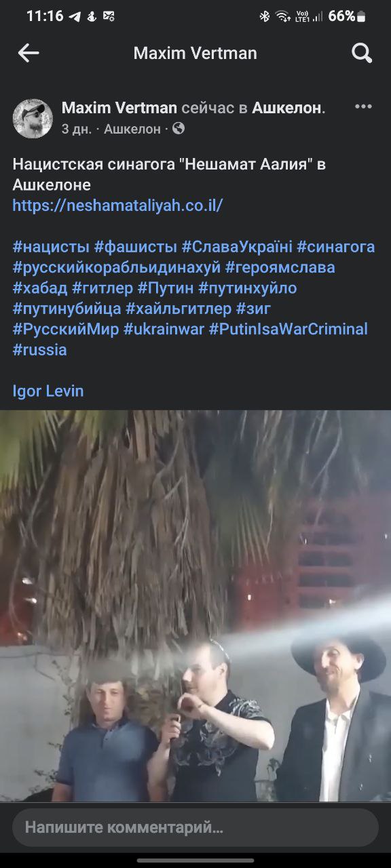Tap the Wi-Fi status bar icon
The width and height of the screenshot is (391, 868).
click(x=283, y=16)
